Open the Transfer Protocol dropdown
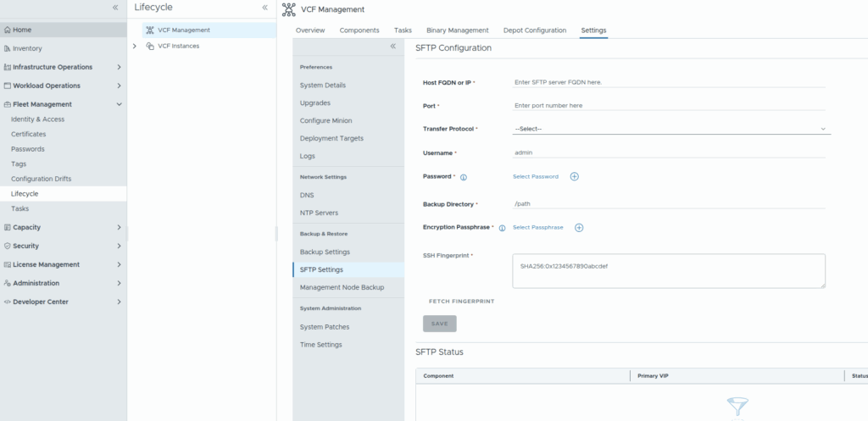This screenshot has height=421, width=868. click(x=670, y=129)
